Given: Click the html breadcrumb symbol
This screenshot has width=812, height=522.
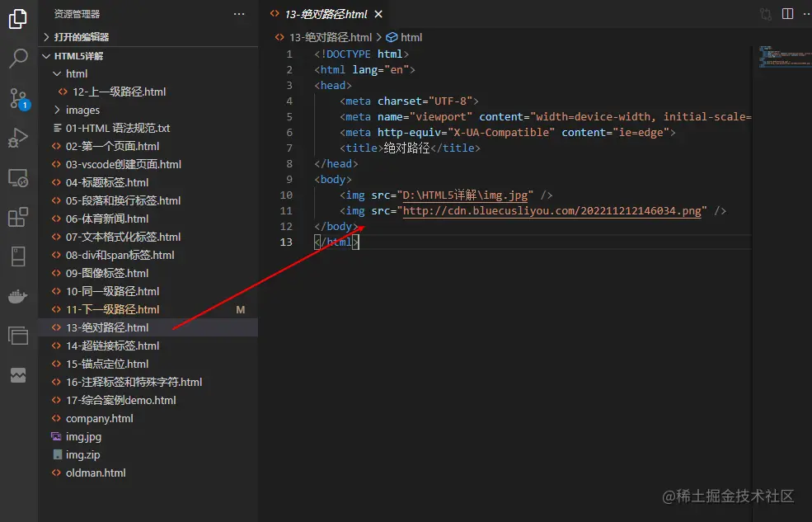Looking at the screenshot, I should 411,37.
